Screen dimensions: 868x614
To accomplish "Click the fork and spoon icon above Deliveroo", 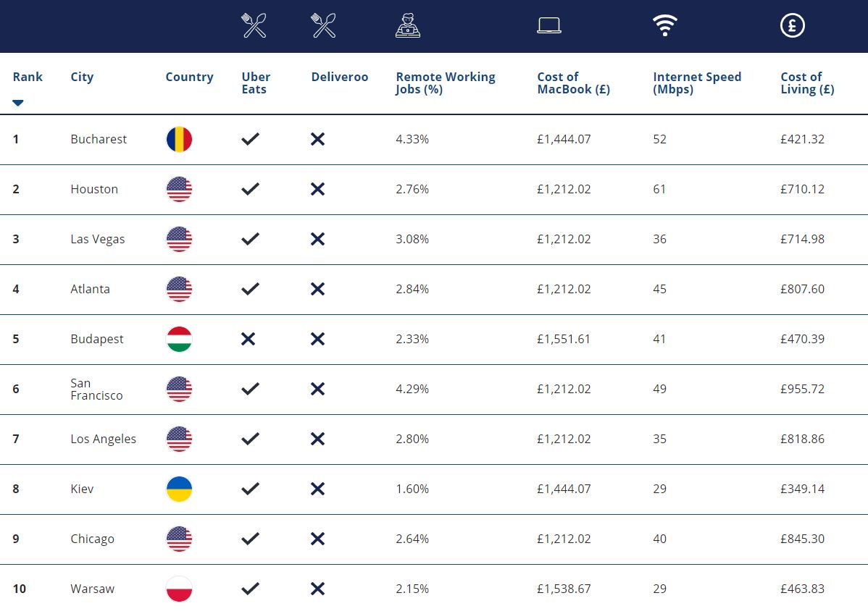I will pyautogui.click(x=323, y=26).
